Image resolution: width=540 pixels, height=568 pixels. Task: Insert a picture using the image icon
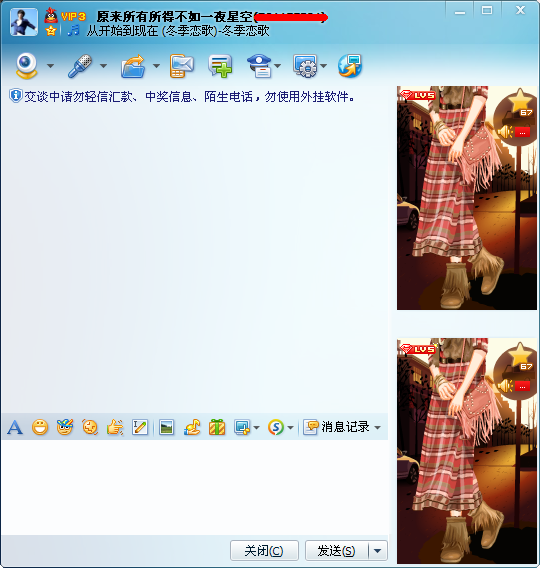coord(167,427)
